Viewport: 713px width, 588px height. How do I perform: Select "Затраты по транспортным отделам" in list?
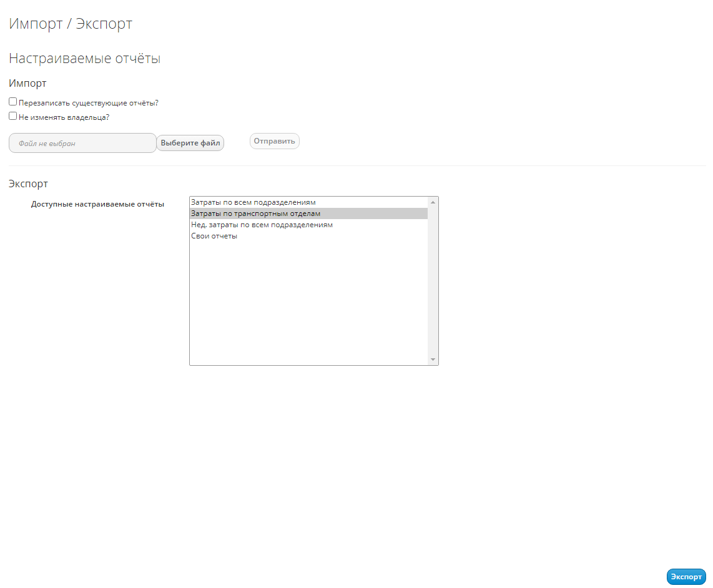tap(255, 213)
